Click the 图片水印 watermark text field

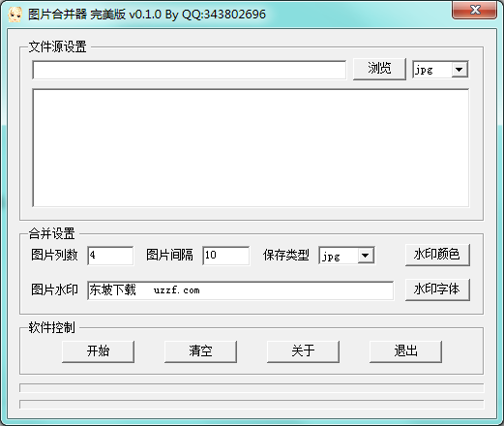[240, 290]
